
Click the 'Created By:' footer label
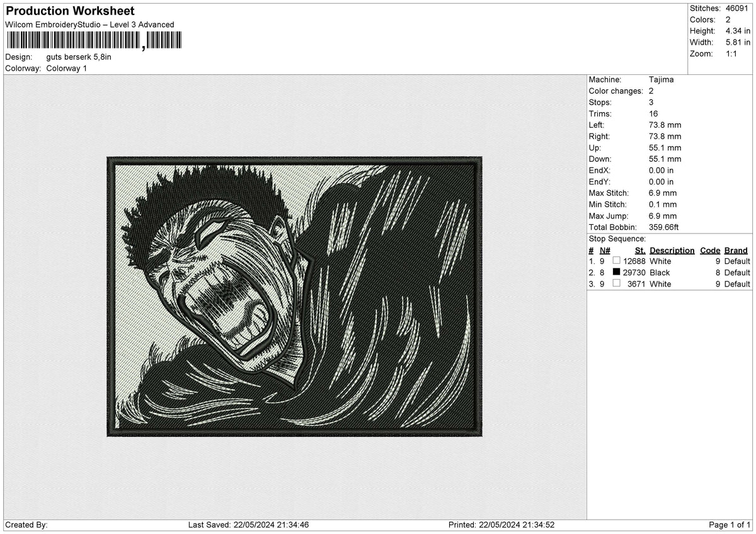(x=26, y=525)
